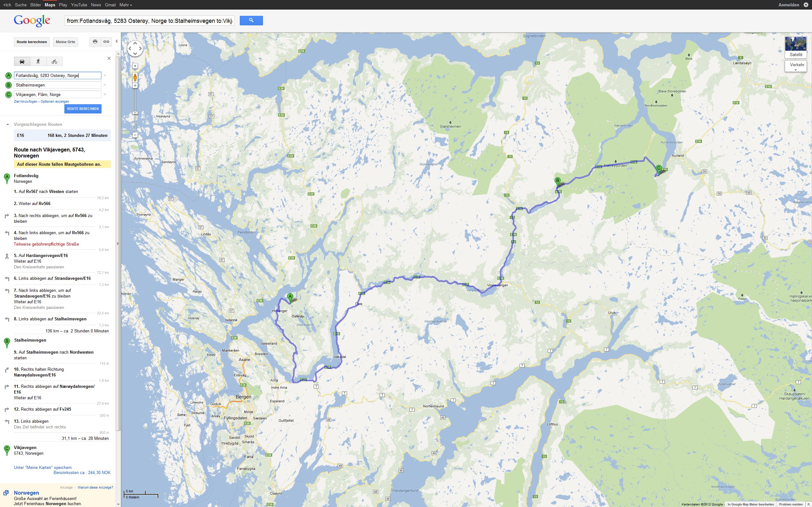Click the link share icon
The image size is (812, 507).
point(106,42)
